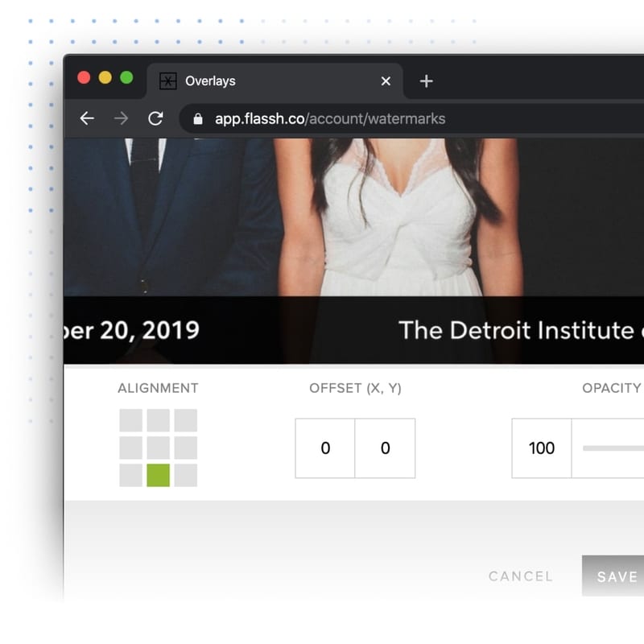
Task: Open a new browser tab
Action: pos(426,80)
